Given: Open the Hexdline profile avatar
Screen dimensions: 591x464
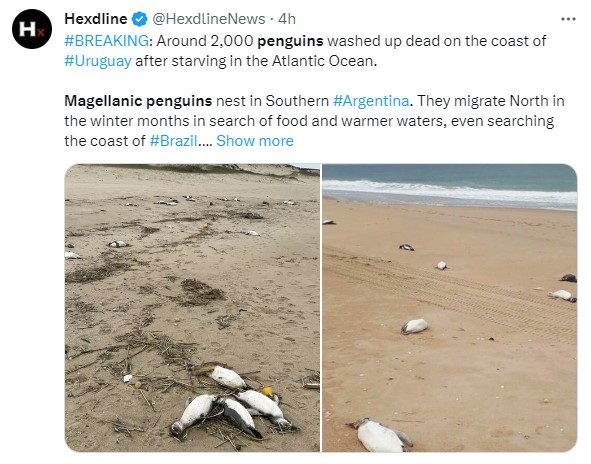Looking at the screenshot, I should pos(32,29).
